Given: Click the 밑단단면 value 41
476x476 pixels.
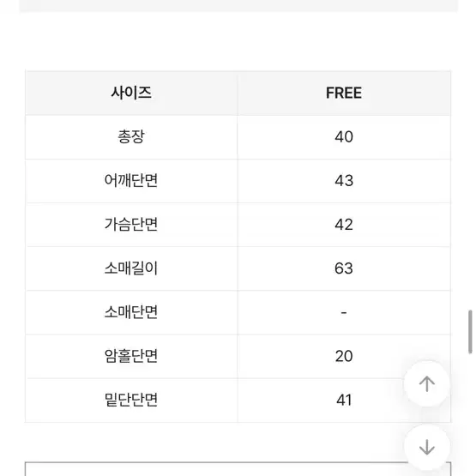Looking at the screenshot, I should click(x=344, y=401).
